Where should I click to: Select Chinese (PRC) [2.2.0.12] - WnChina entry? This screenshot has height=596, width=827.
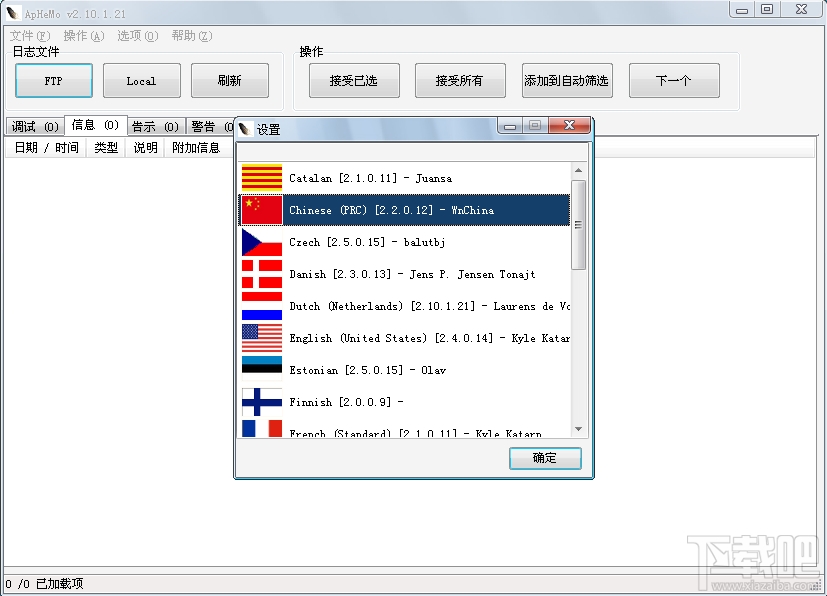[x=405, y=210]
